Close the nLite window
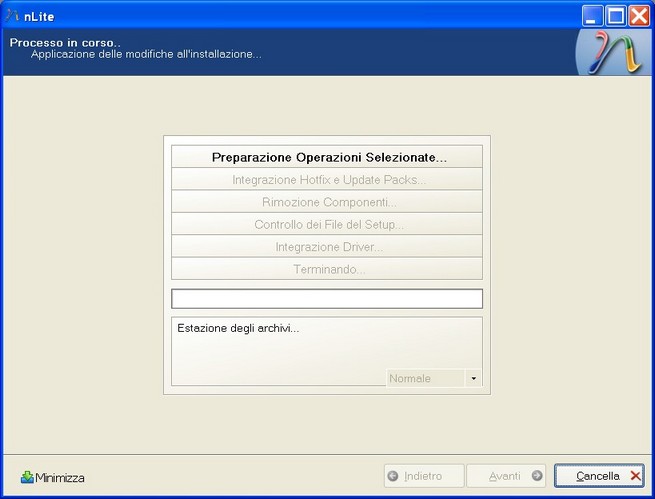Image resolution: width=655 pixels, height=499 pixels. pyautogui.click(x=639, y=14)
